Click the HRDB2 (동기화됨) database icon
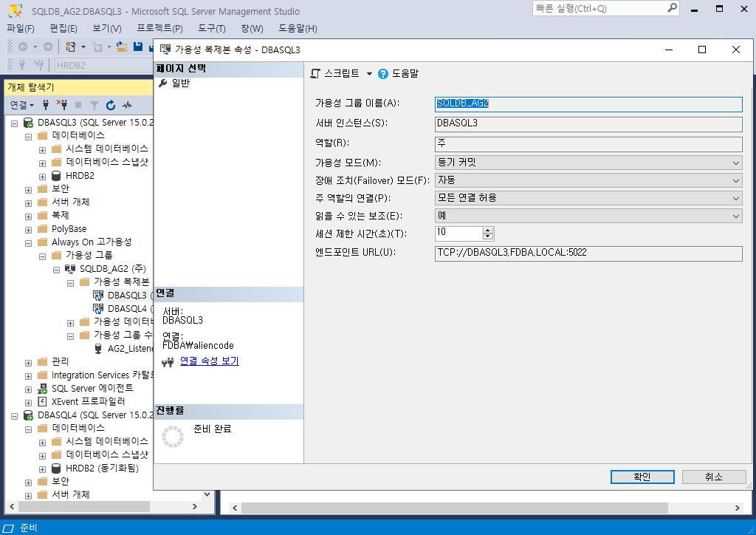Viewport: 756px width, 535px height. click(x=56, y=468)
